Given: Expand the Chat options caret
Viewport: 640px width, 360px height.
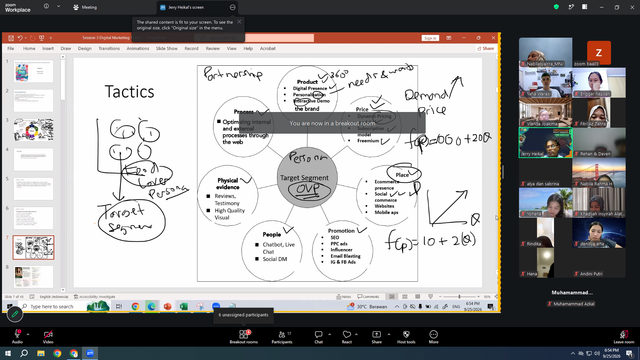Looking at the screenshot, I should [329, 334].
